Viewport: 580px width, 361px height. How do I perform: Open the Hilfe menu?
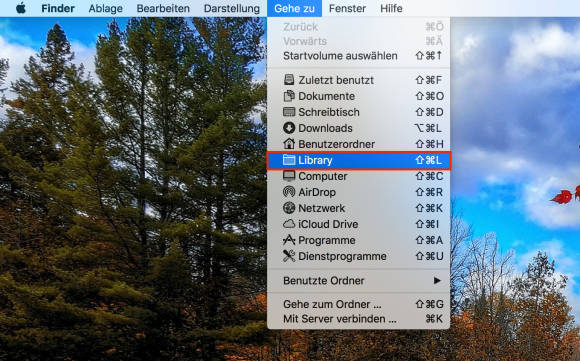[391, 8]
